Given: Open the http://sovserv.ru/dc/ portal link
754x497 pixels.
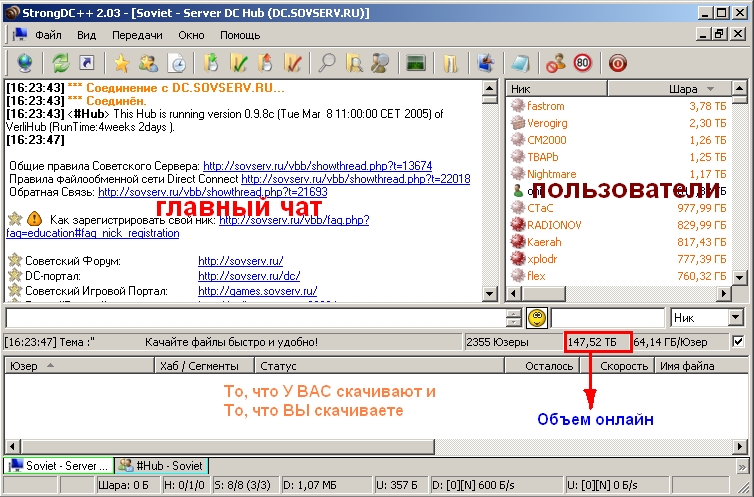Looking at the screenshot, I should [249, 276].
